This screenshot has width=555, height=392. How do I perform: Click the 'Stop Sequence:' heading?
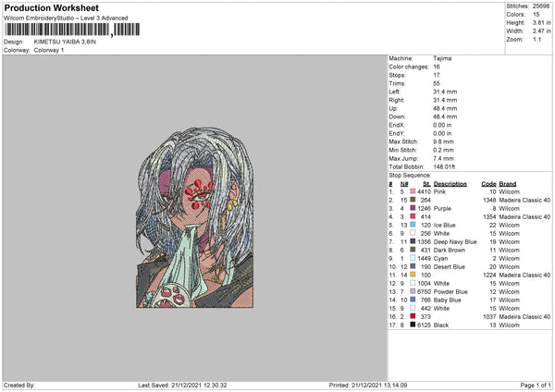[x=410, y=175]
